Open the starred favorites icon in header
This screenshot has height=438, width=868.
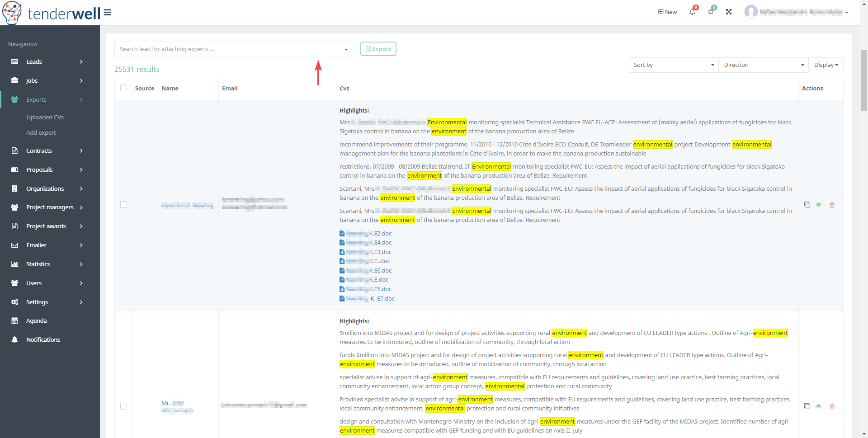tap(711, 12)
